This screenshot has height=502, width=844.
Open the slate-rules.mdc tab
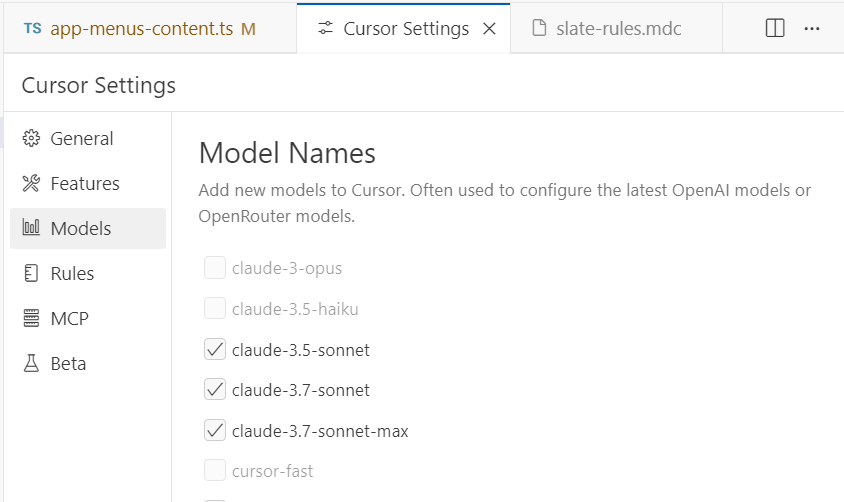coord(616,29)
